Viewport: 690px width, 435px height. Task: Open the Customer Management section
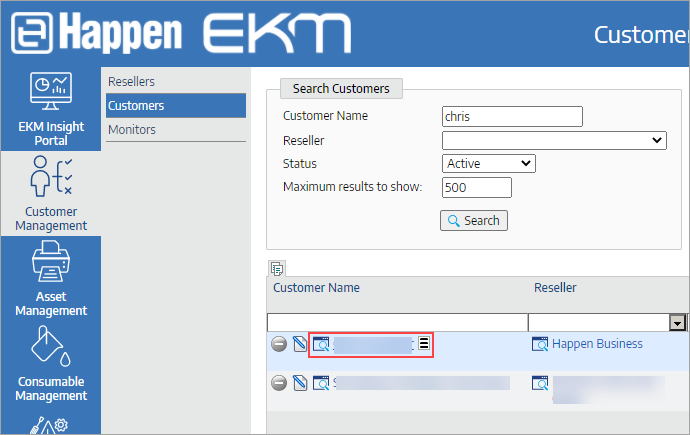tap(51, 194)
